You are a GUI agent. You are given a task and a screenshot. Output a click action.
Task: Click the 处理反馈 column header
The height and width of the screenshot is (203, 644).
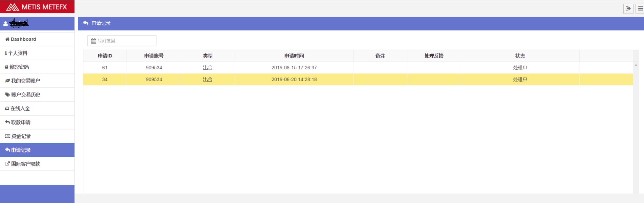pyautogui.click(x=434, y=56)
